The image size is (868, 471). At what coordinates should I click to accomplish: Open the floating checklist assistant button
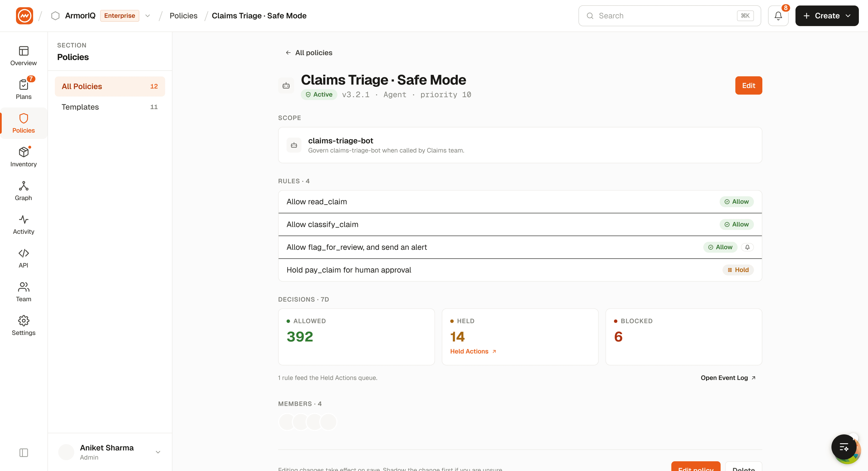844,447
